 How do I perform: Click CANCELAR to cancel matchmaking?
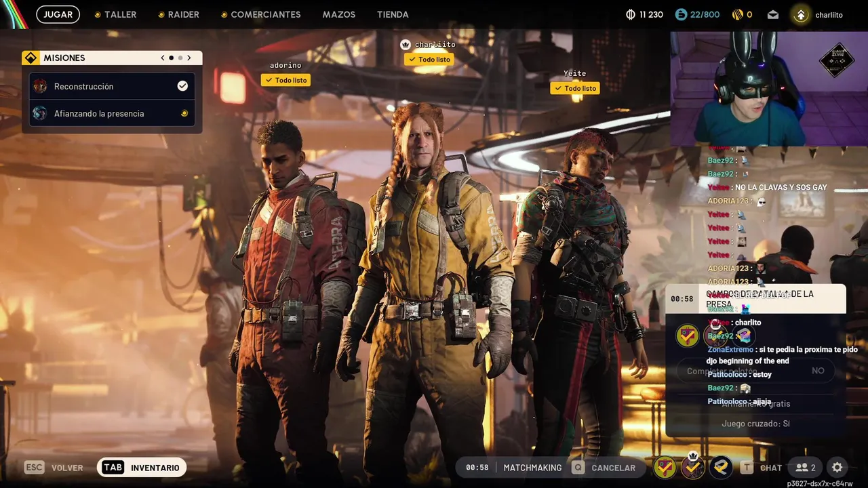[614, 468]
